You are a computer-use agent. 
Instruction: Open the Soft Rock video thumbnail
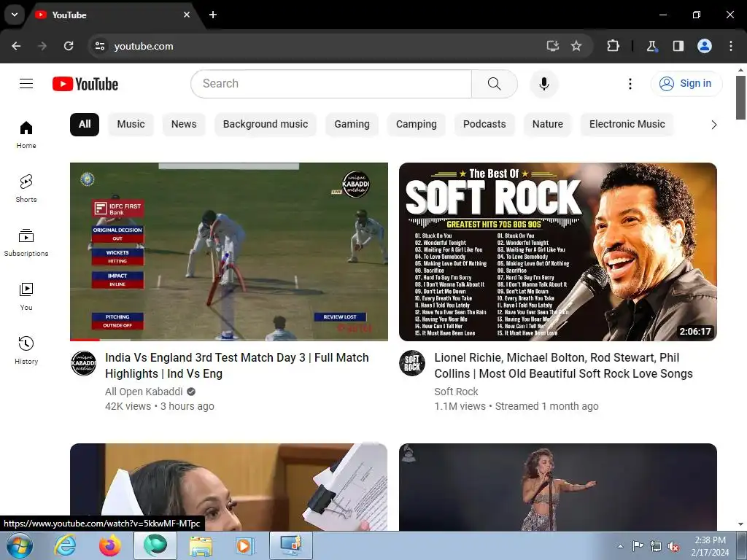click(558, 252)
